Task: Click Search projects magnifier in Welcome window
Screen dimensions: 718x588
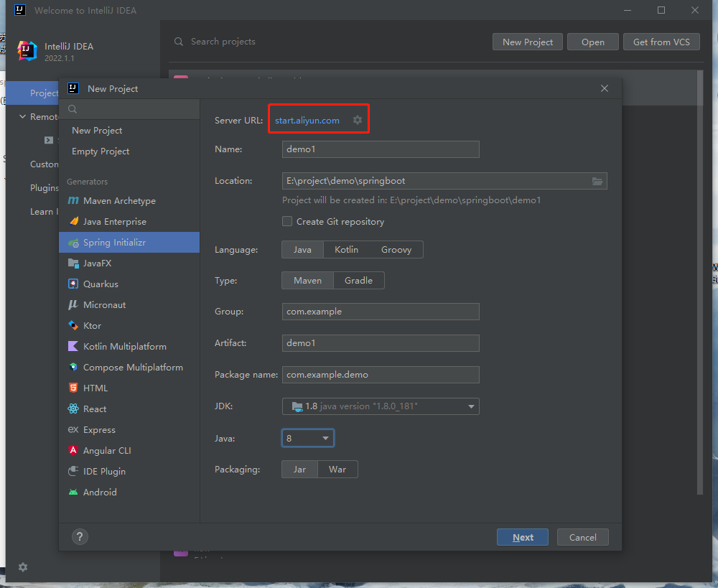Action: coord(179,42)
